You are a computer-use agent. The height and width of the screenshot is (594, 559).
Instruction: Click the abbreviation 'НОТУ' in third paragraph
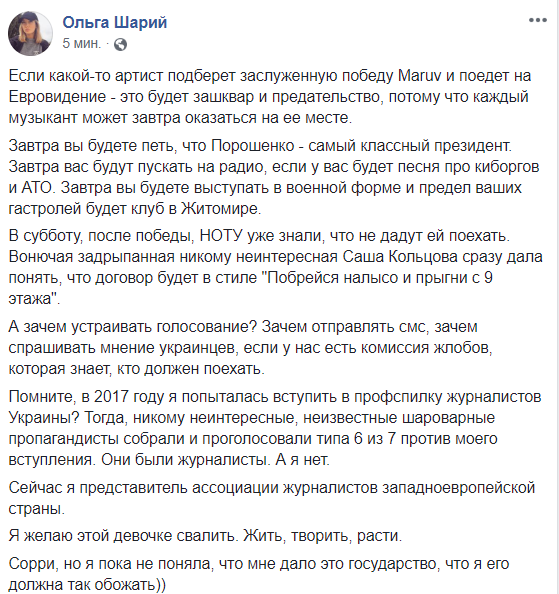221,236
